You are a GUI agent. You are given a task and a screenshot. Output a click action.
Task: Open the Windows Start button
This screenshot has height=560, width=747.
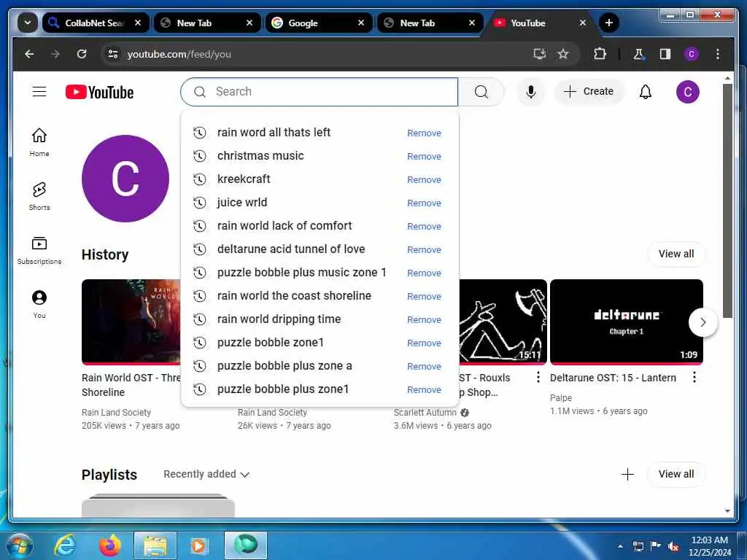(19, 545)
